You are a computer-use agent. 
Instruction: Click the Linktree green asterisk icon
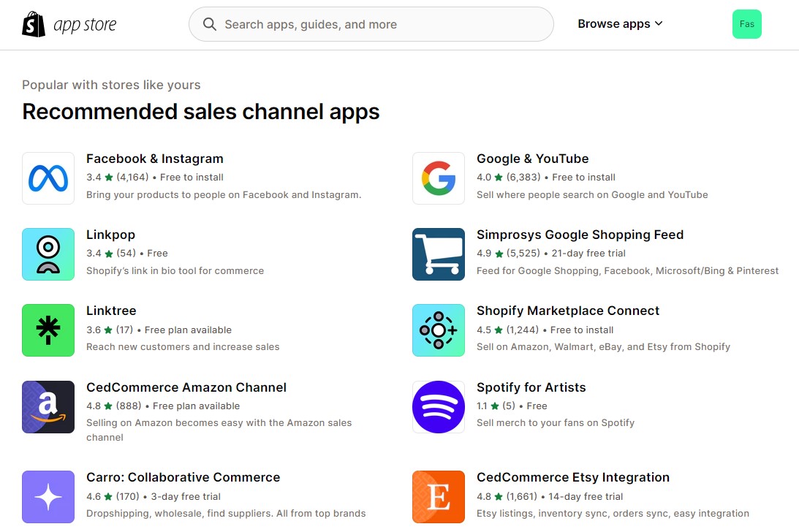[x=48, y=330]
